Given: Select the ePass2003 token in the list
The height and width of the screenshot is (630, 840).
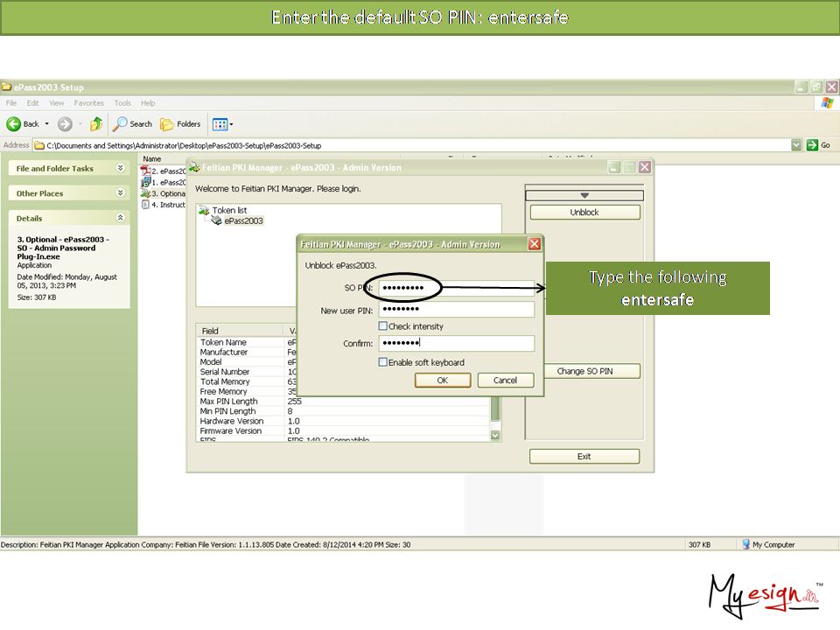Looking at the screenshot, I should coord(244,220).
